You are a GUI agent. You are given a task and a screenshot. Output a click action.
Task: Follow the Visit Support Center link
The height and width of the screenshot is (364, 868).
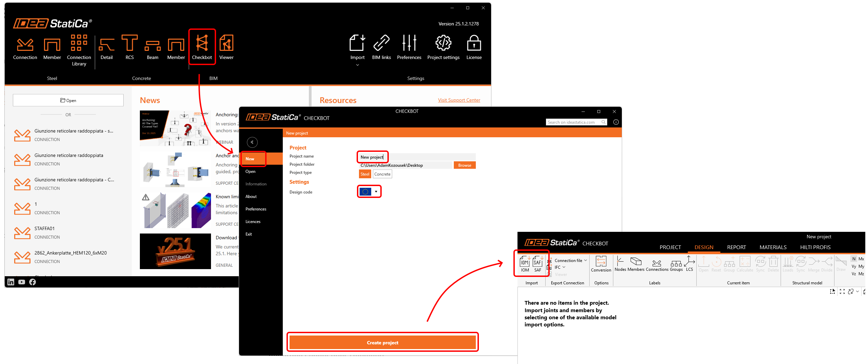(459, 100)
